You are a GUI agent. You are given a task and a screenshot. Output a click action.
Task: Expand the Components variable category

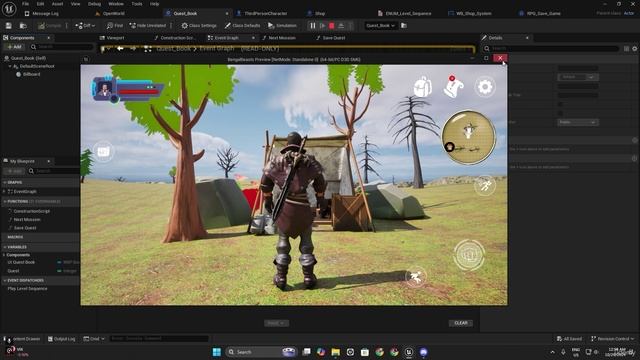[x=4, y=255]
